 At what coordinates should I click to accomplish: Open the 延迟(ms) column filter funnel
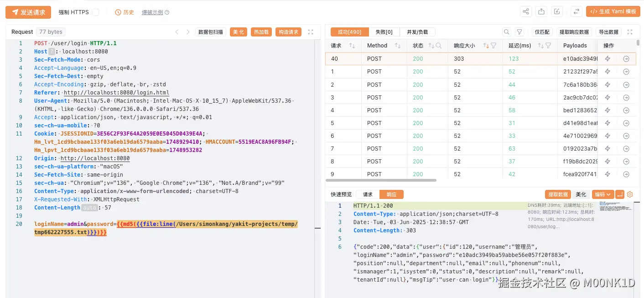coord(548,46)
